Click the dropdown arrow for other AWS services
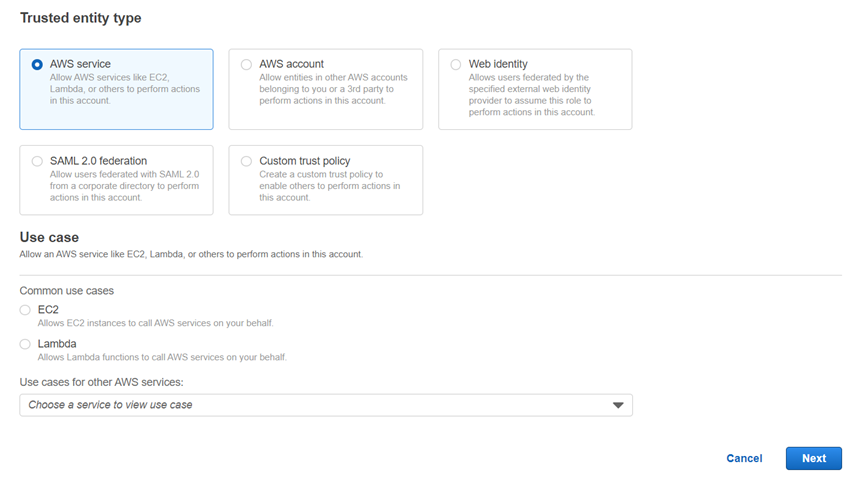This screenshot has width=850, height=481. [x=617, y=405]
